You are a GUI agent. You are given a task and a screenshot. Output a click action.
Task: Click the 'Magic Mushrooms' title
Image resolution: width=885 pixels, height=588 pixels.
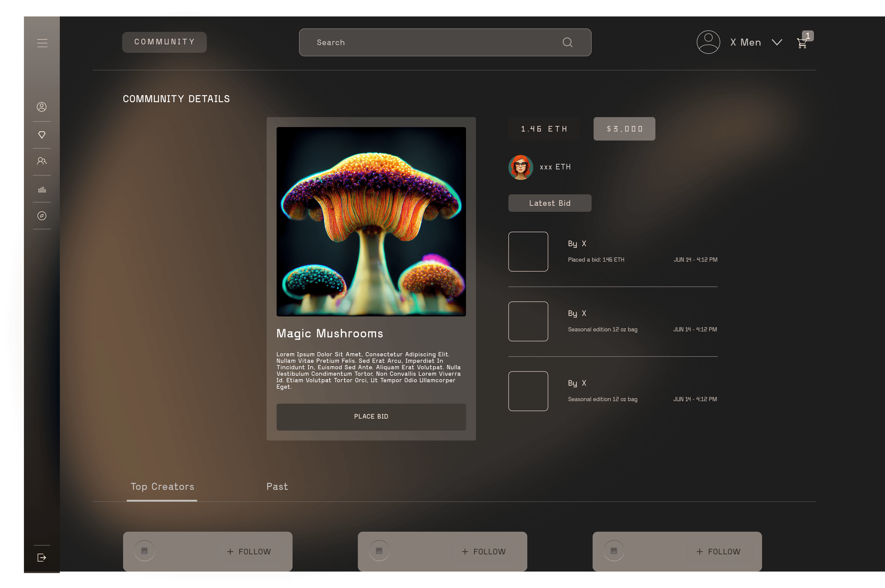[x=330, y=333]
